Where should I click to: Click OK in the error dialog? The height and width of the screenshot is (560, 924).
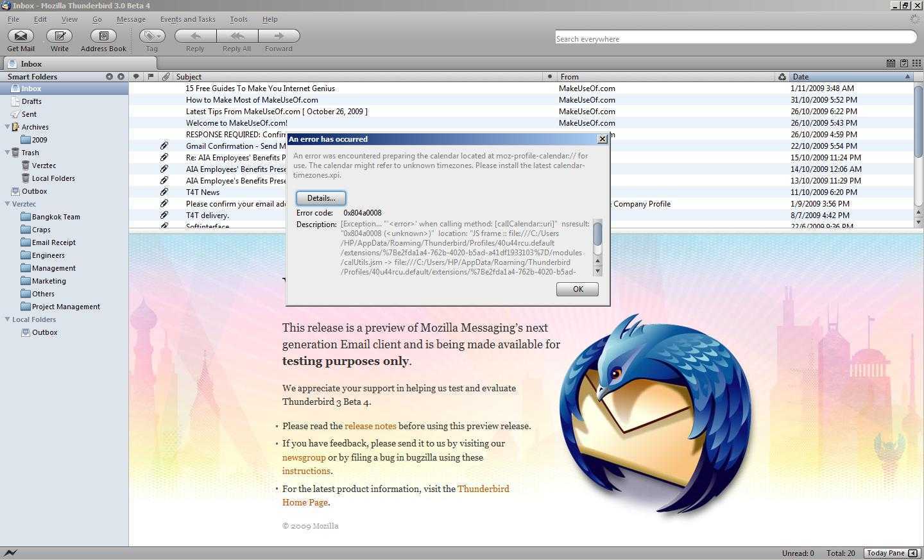tap(577, 289)
